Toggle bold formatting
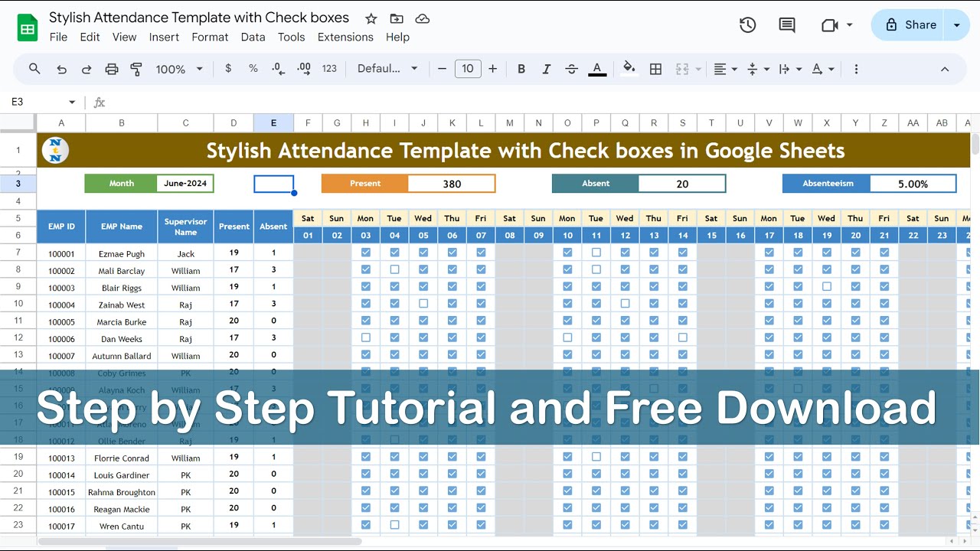 pyautogui.click(x=521, y=69)
